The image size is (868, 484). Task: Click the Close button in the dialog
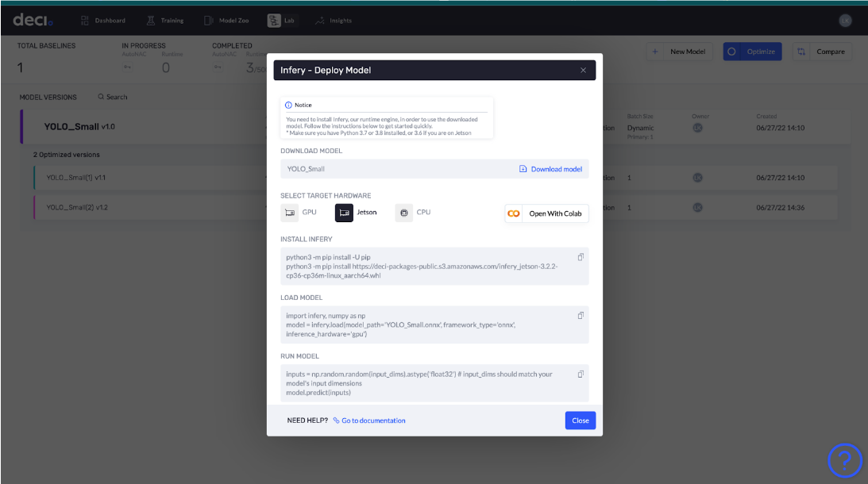coord(580,421)
